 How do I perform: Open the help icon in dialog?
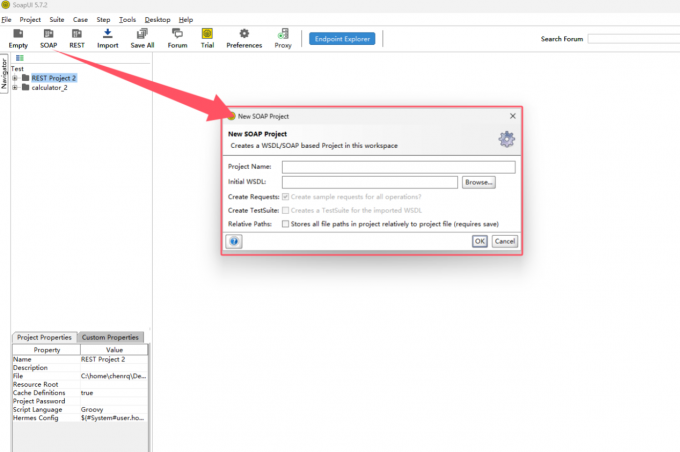pyautogui.click(x=234, y=241)
